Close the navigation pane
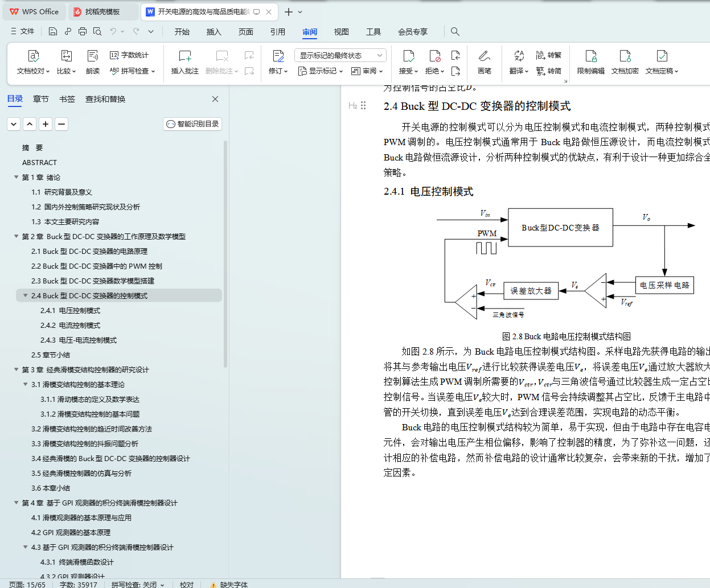Screen dimensions: 710x588 click(x=215, y=99)
